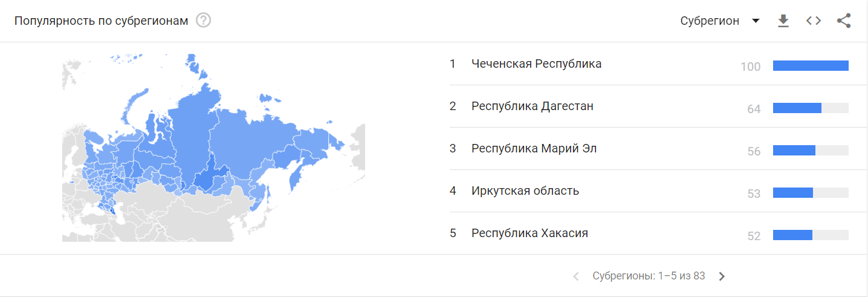Click the dropdown arrow next to Субрегион
The width and height of the screenshot is (868, 297).
pos(756,21)
